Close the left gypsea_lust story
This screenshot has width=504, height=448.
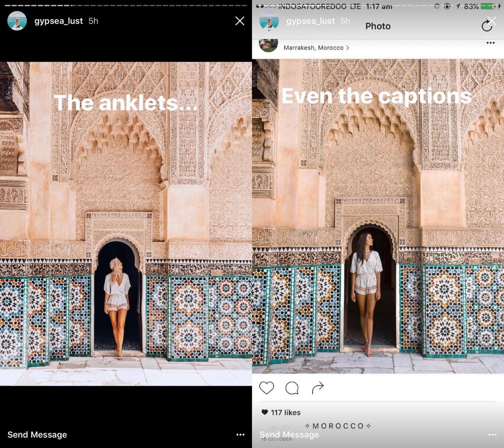click(x=240, y=21)
